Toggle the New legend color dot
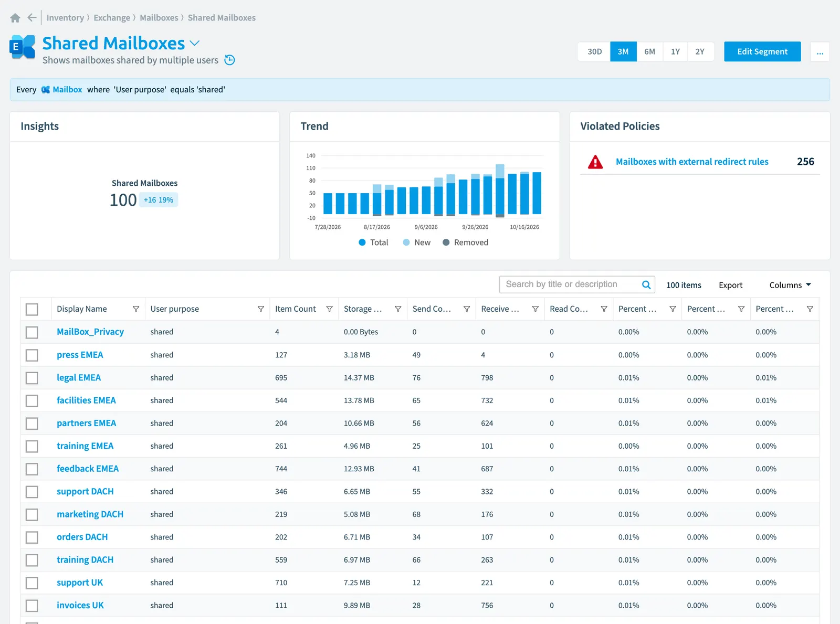Screen dimensions: 840x624 [x=406, y=242]
